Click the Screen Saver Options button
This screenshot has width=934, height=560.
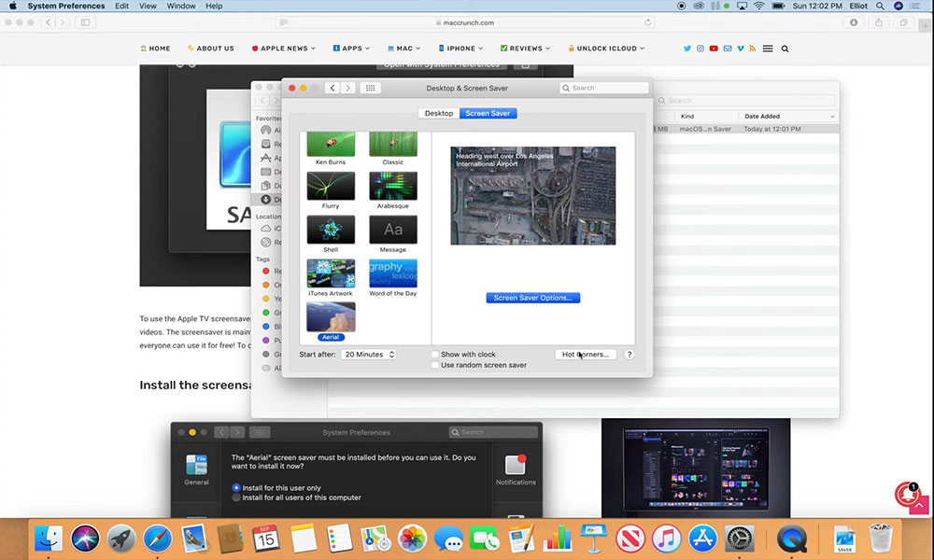(533, 298)
